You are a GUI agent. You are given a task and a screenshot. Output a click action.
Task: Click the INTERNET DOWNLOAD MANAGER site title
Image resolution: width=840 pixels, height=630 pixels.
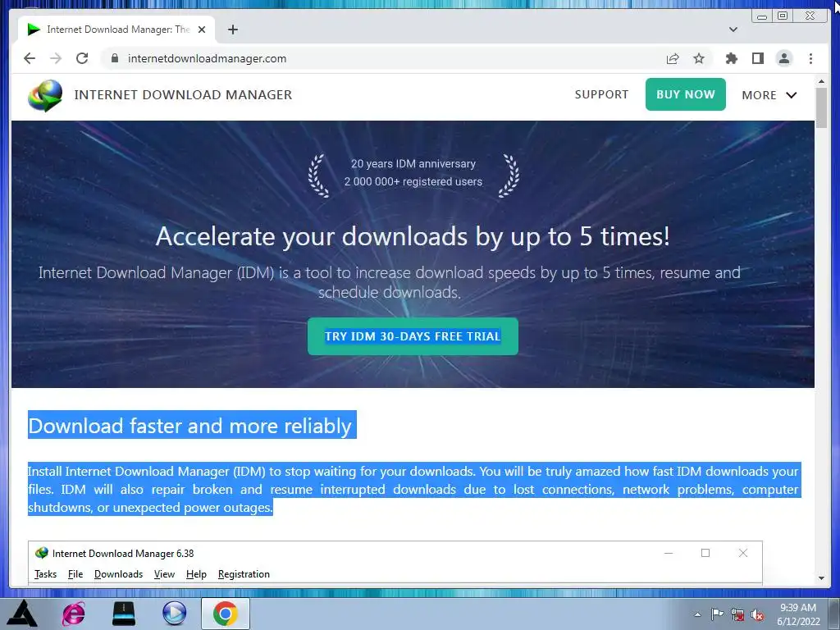point(183,95)
